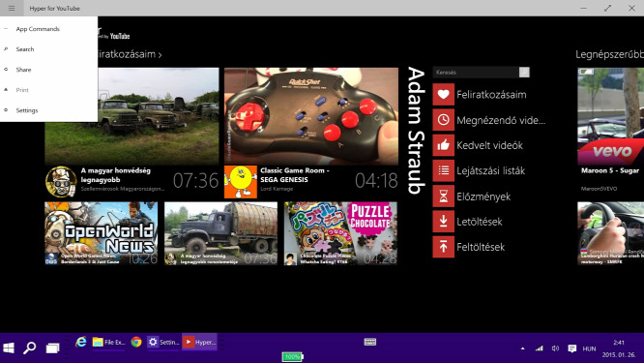Play the rusty tanker truck video thumbnail
This screenshot has height=363, width=644.
click(221, 233)
